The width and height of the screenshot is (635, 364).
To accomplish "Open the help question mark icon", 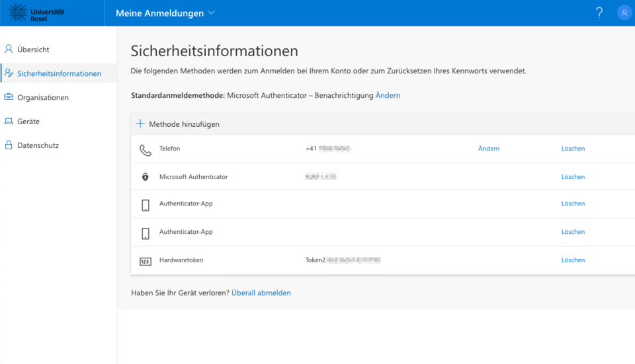I will click(599, 13).
